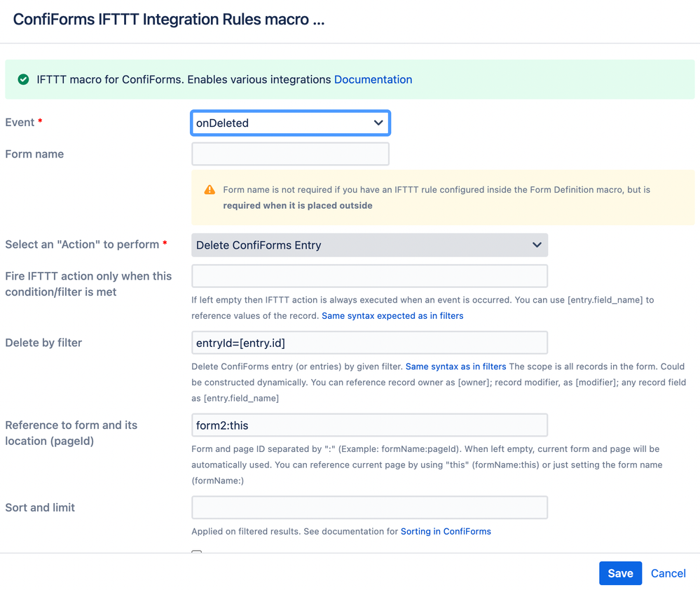The width and height of the screenshot is (700, 590).
Task: Click the Sort and limit label
Action: click(40, 507)
